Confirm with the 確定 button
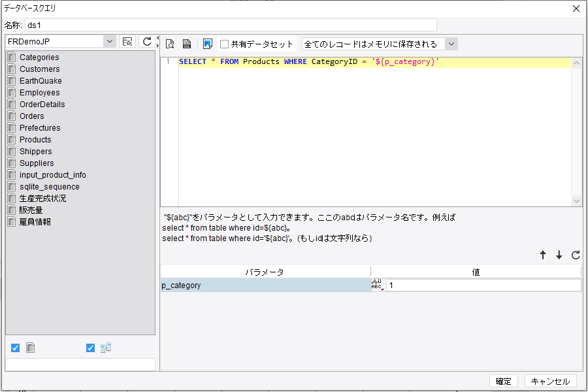The image size is (588, 392). 503,381
